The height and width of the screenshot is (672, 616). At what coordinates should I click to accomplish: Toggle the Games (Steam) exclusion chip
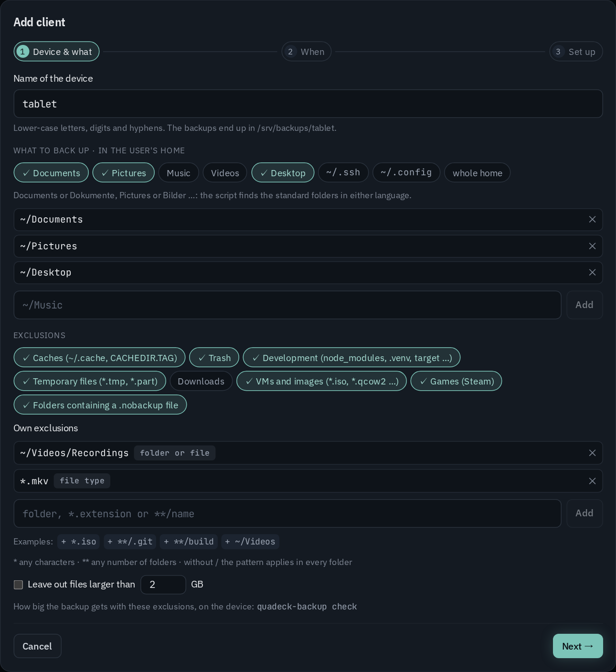[456, 381]
